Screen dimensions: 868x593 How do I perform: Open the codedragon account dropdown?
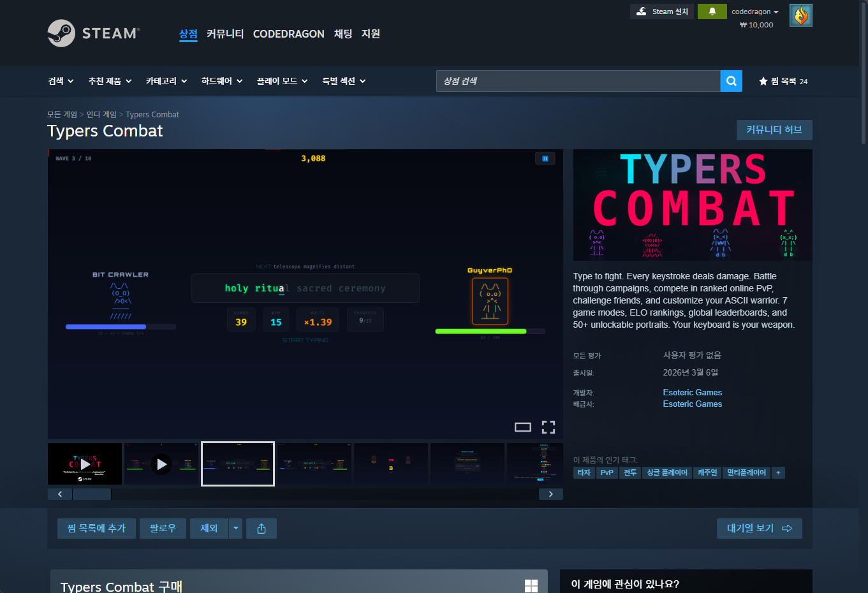[x=755, y=11]
